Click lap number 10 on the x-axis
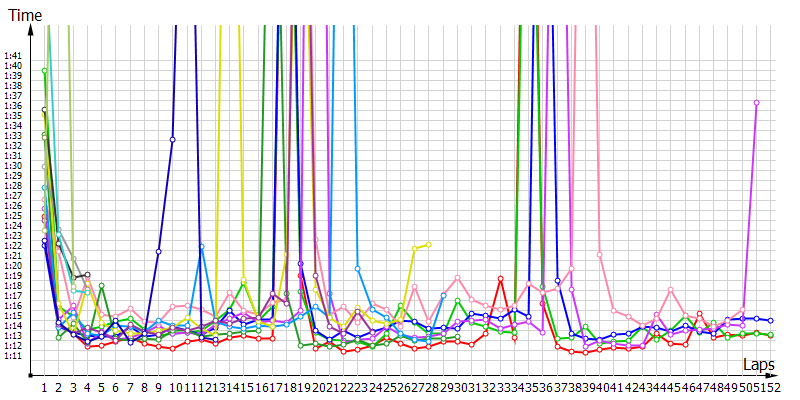This screenshot has width=800, height=400. pyautogui.click(x=173, y=387)
